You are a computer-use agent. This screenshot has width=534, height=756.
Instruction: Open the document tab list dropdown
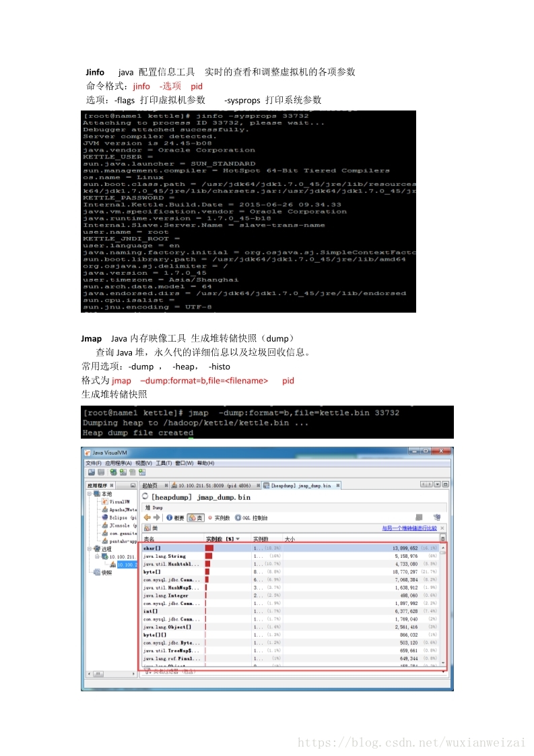tap(438, 484)
